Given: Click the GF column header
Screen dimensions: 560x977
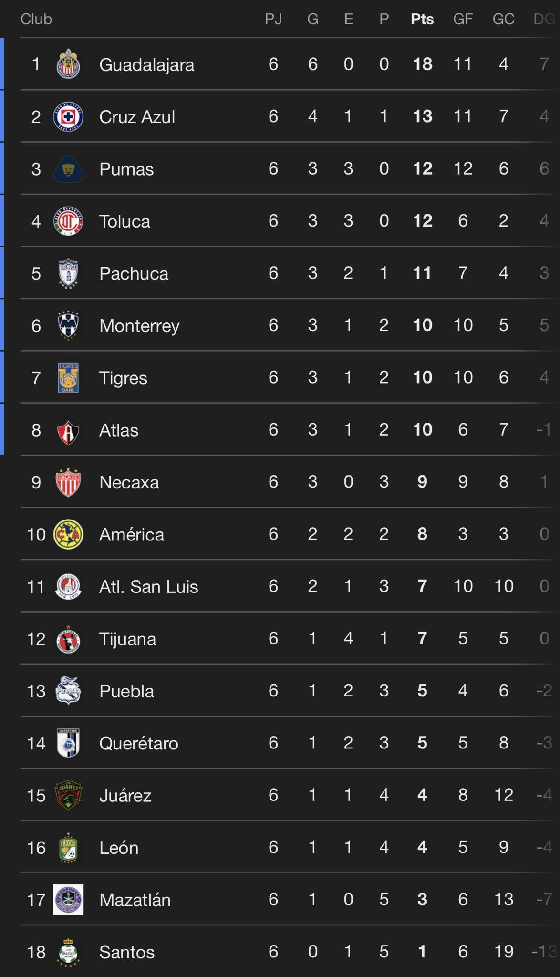Looking at the screenshot, I should click(x=463, y=19).
